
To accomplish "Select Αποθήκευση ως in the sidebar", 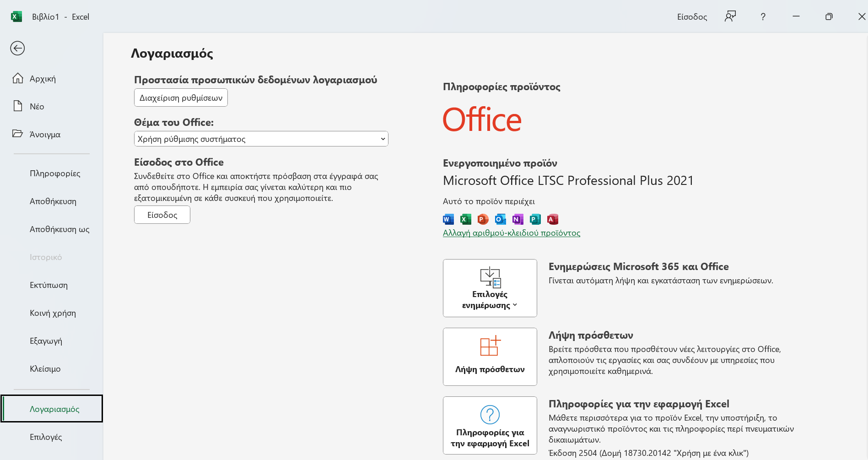I will tap(59, 229).
